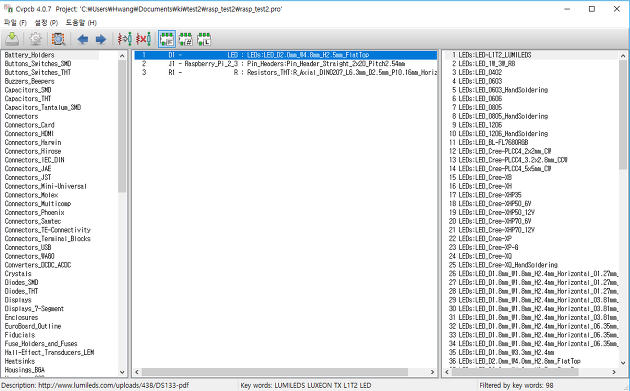Select component row R1 resistor
Image resolution: width=630 pixels, height=391 pixels.
coord(285,72)
